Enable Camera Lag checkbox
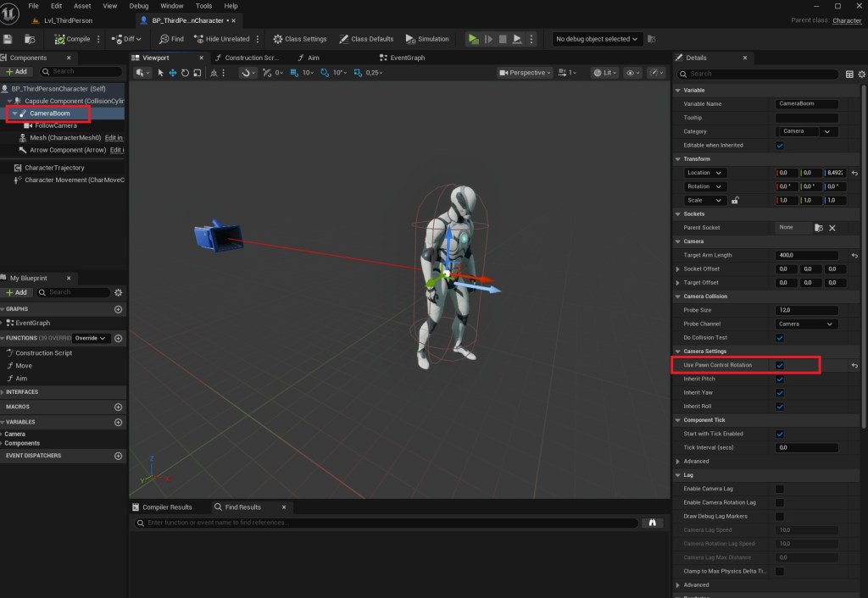Image resolution: width=868 pixels, height=598 pixels. pyautogui.click(x=780, y=489)
